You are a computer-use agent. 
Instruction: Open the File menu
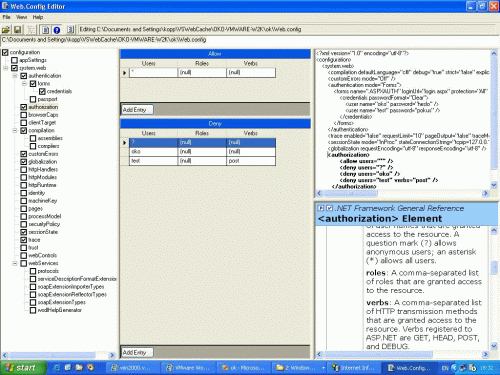tap(6, 17)
